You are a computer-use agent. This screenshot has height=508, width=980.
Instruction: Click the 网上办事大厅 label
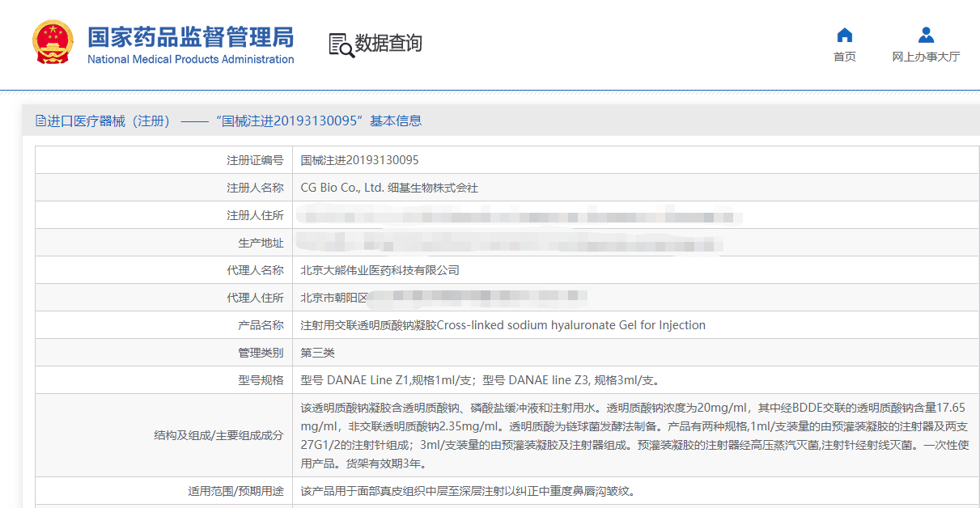click(x=927, y=57)
